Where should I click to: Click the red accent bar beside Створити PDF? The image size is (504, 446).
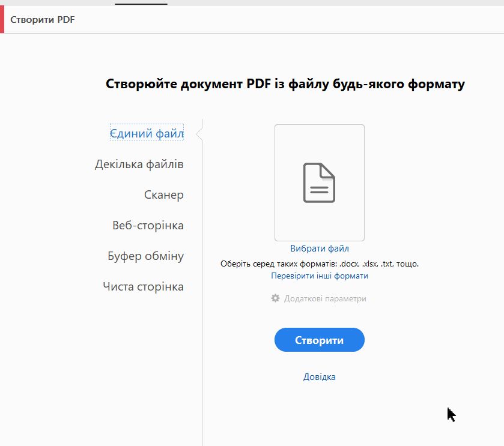2,19
